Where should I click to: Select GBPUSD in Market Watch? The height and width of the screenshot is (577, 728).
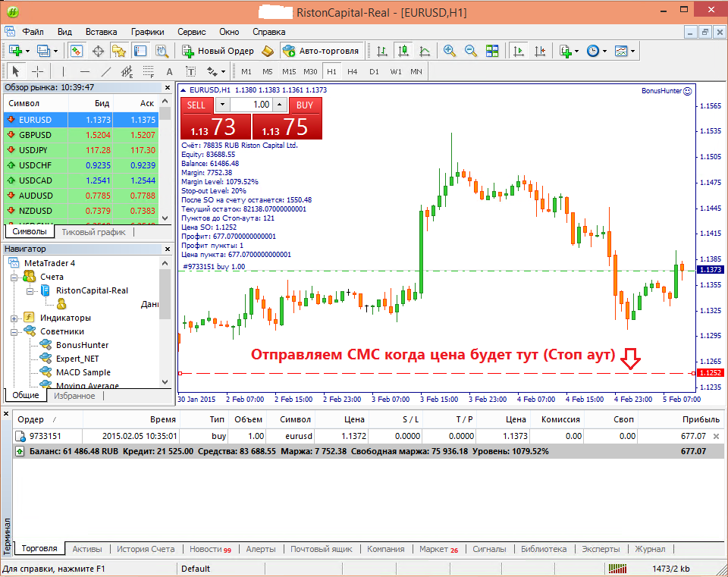[81, 135]
